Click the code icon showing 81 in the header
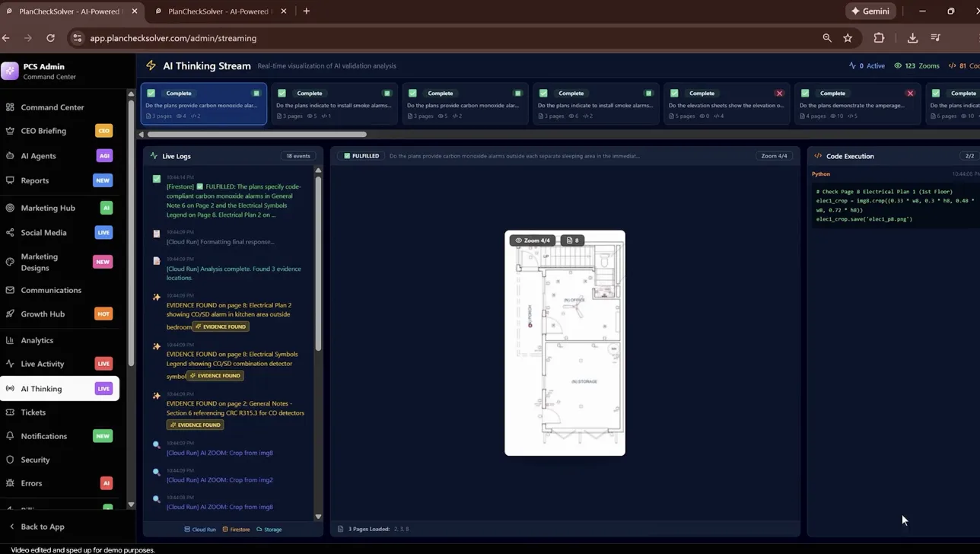 click(x=951, y=65)
